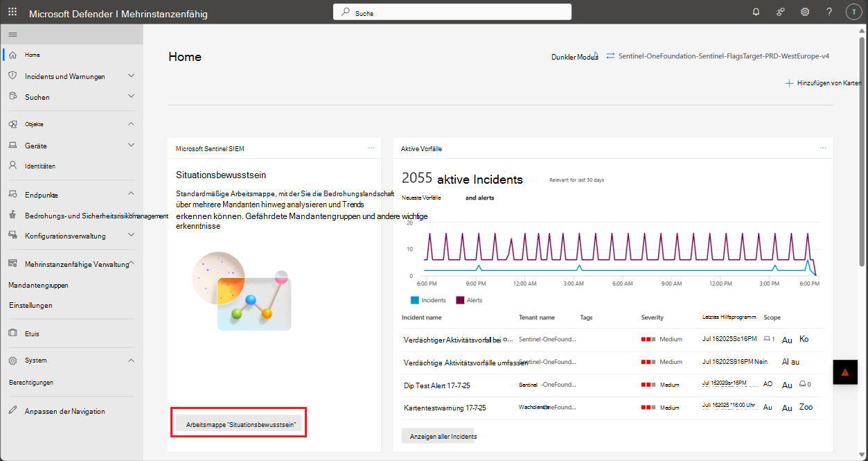Expand the Incidents und Warnungen chevron
The height and width of the screenshot is (461, 868).
pyautogui.click(x=131, y=76)
